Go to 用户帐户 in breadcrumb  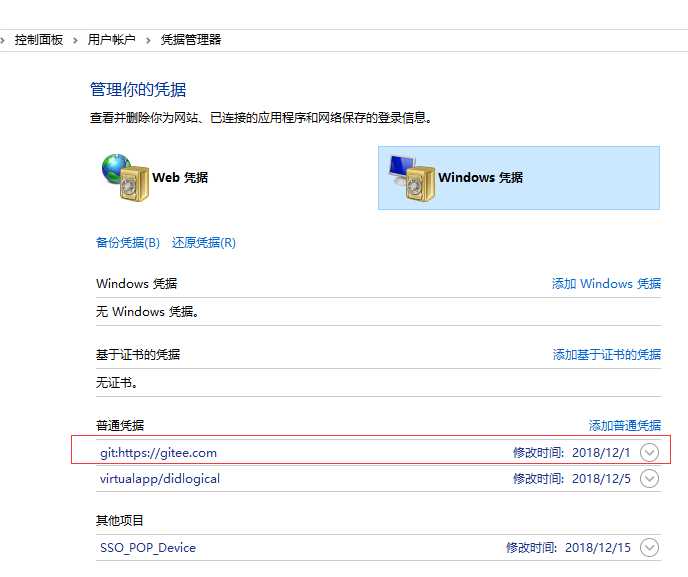(111, 40)
